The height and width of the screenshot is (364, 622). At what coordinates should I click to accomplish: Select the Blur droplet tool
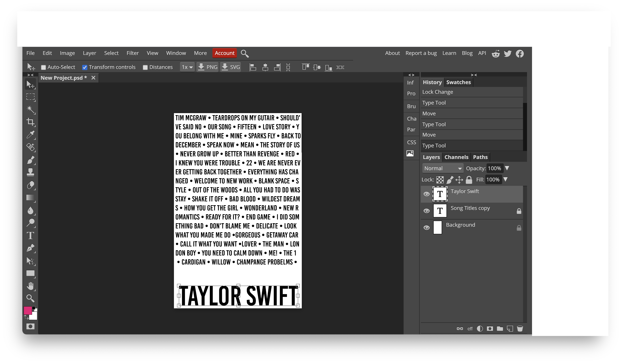click(31, 210)
